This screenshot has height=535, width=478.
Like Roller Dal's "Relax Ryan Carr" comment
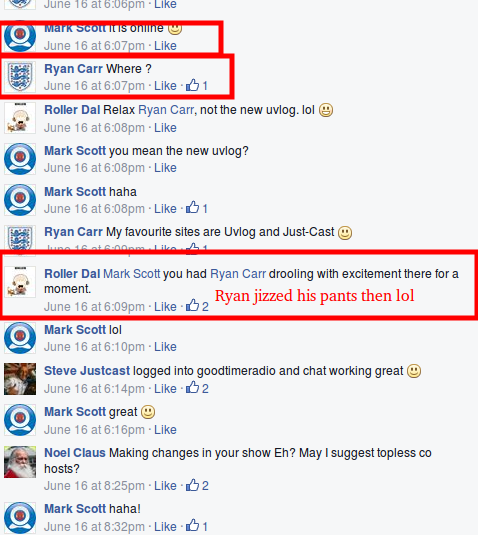coord(165,128)
